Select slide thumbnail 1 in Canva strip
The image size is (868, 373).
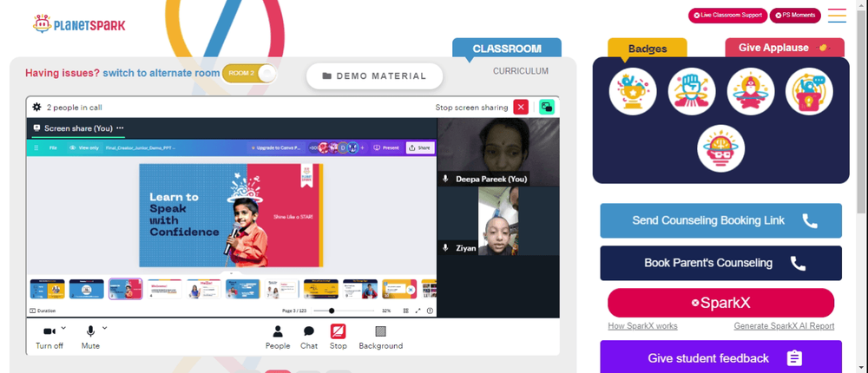click(x=47, y=289)
